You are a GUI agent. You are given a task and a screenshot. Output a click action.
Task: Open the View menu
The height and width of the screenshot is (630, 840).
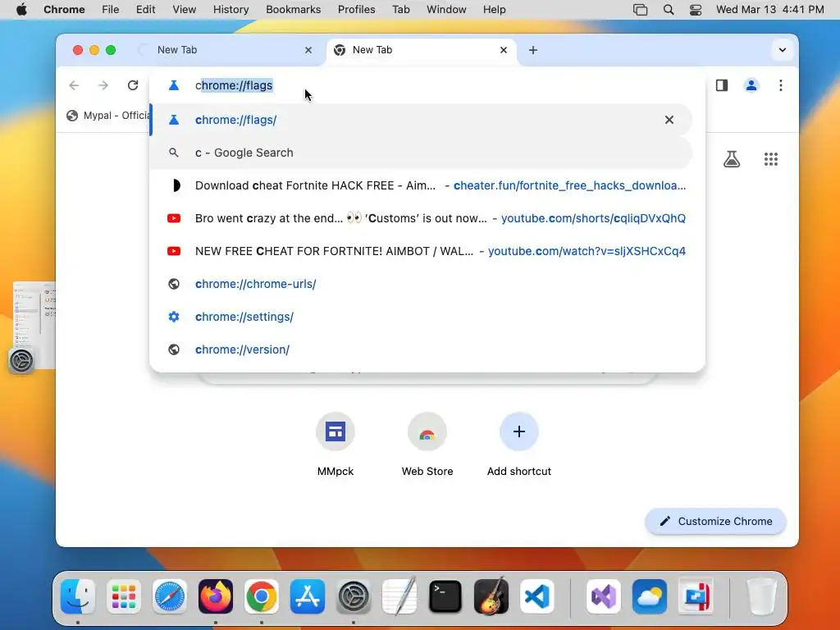(x=185, y=9)
